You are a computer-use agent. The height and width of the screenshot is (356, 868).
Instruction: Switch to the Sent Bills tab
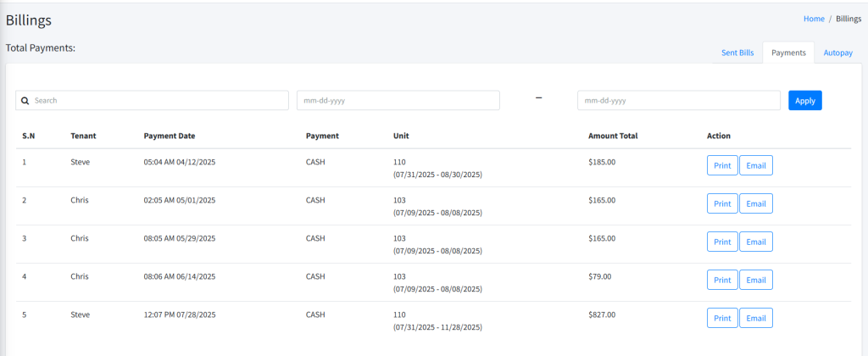point(737,53)
